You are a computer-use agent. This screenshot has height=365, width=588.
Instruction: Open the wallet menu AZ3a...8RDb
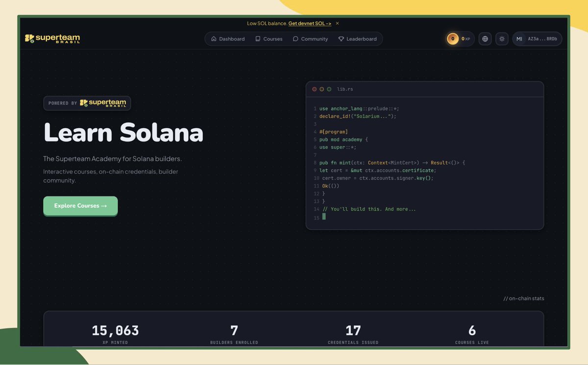537,39
